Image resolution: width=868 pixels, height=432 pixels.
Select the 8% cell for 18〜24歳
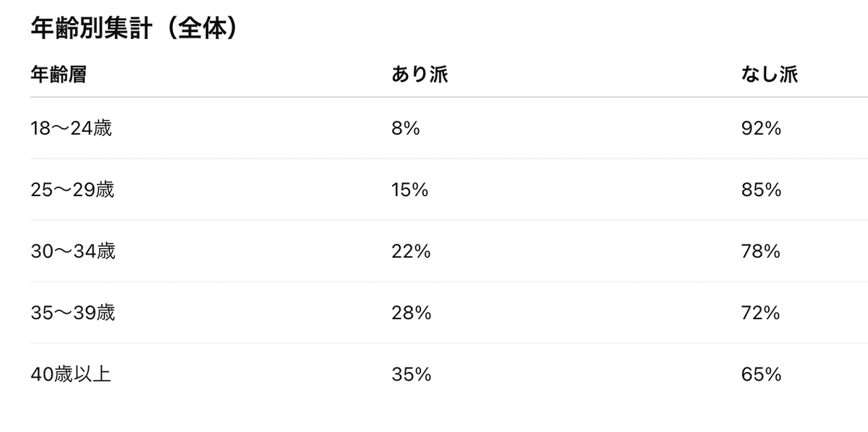pos(406,129)
